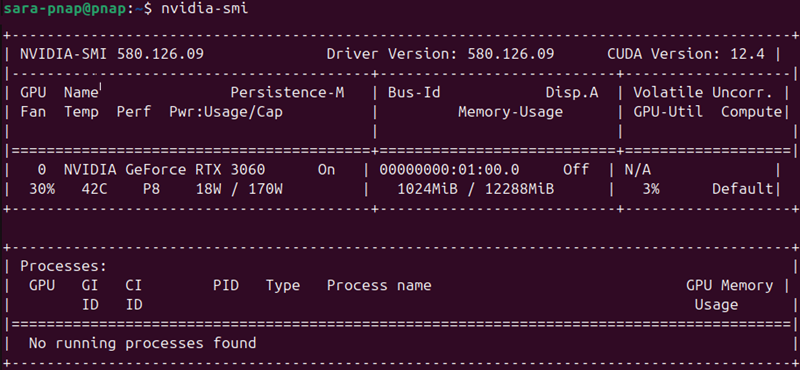The image size is (800, 370).
Task: Click the Type column header
Action: [283, 285]
